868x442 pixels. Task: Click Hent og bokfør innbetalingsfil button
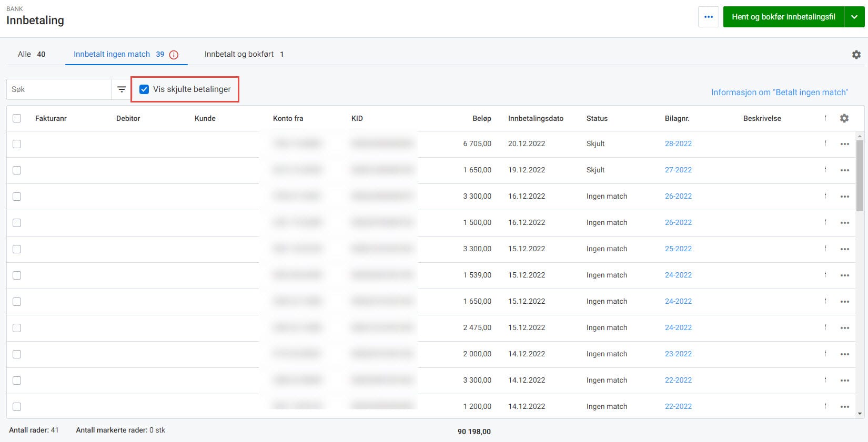click(x=783, y=17)
